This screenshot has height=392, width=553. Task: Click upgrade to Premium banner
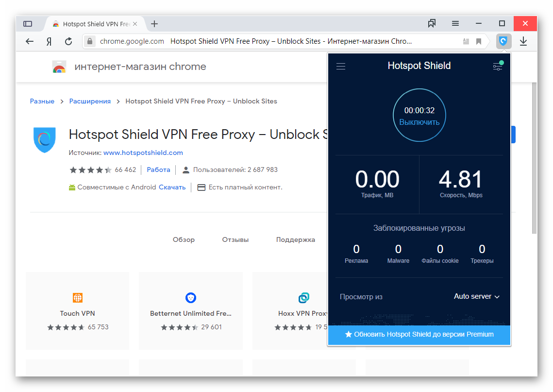pyautogui.click(x=419, y=334)
